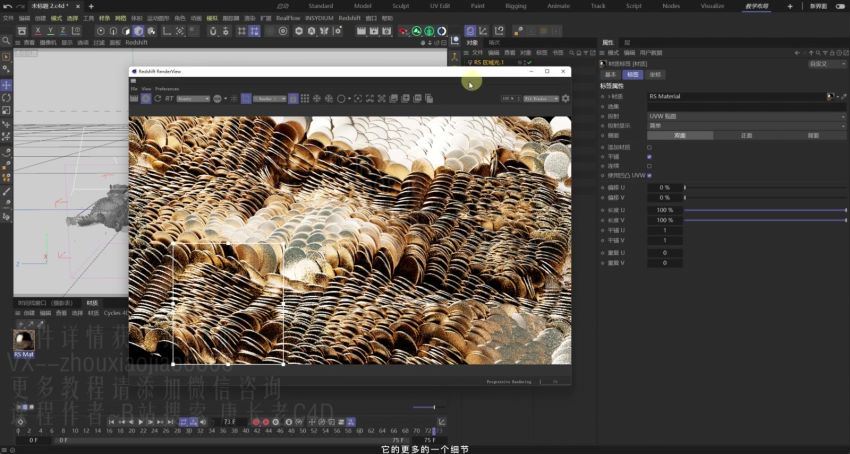
Task: Click the green Redshift render view icon
Action: [416, 31]
